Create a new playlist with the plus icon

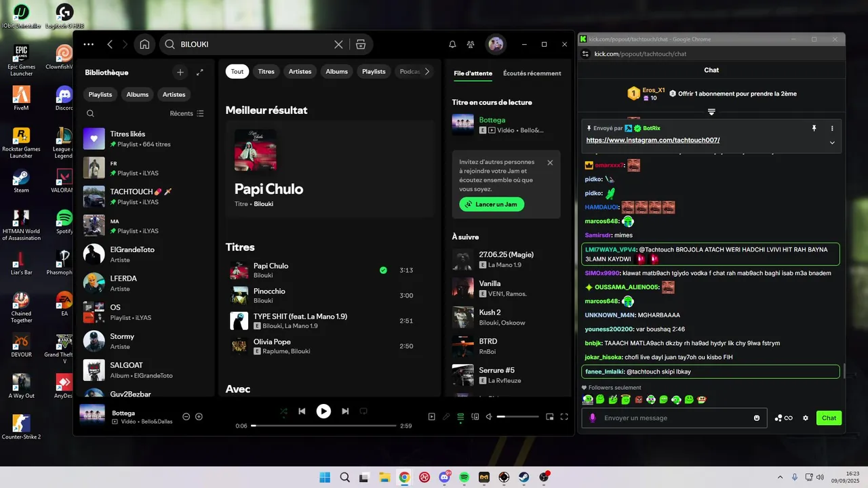coord(180,72)
